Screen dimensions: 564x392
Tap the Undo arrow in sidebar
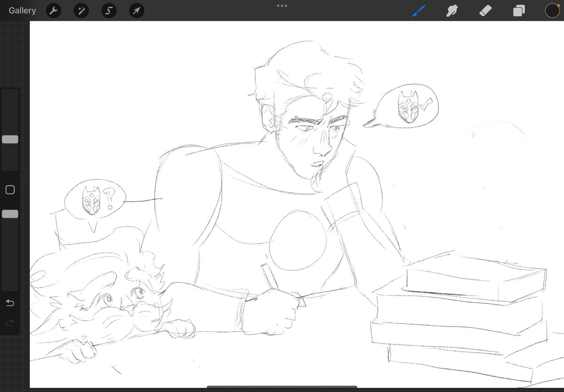click(x=10, y=303)
